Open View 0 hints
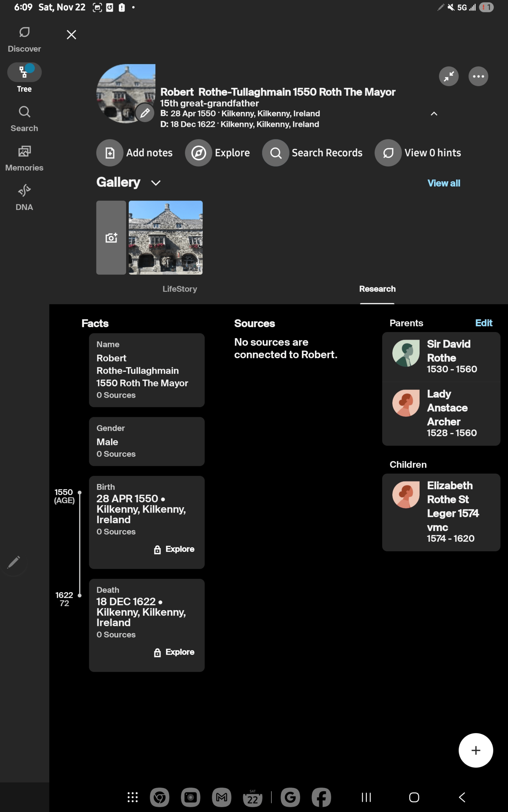 (x=419, y=153)
